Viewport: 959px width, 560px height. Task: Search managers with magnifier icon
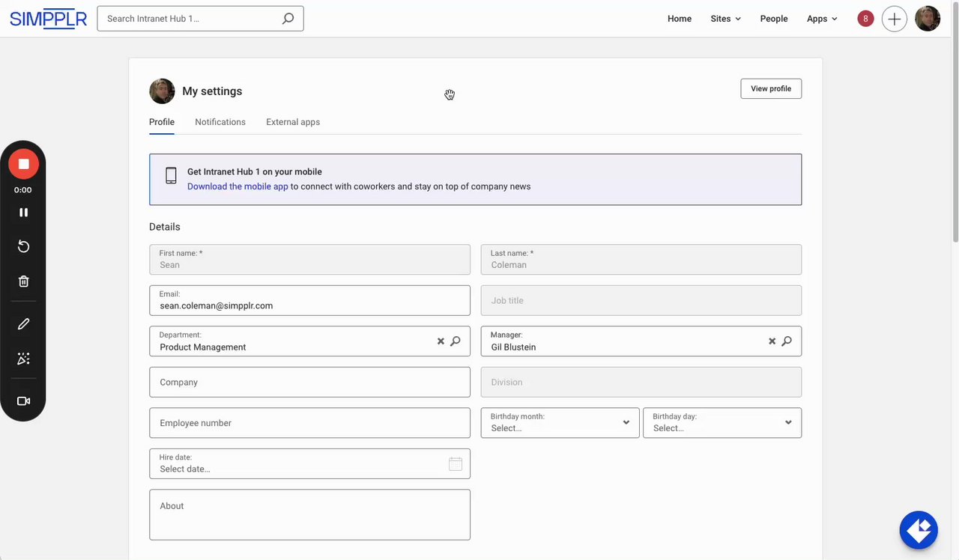[787, 341]
